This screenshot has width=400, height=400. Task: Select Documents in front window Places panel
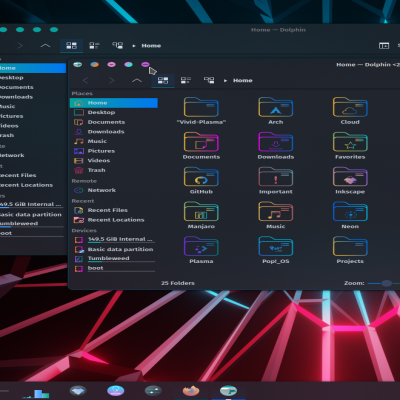[x=114, y=122]
